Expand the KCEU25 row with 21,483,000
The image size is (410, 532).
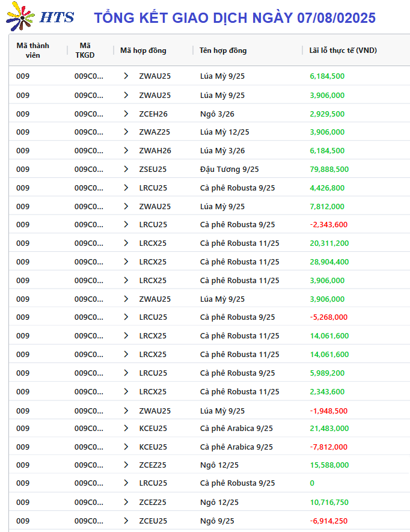[126, 429]
